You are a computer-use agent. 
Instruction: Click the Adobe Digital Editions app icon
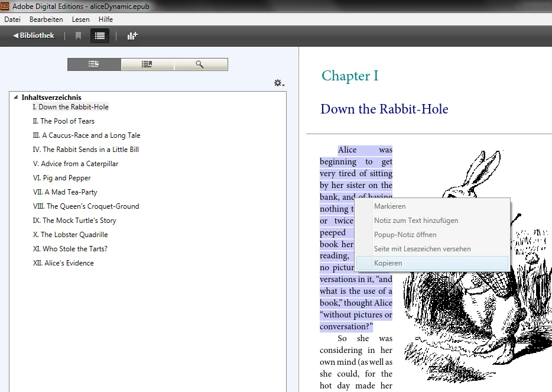5,6
